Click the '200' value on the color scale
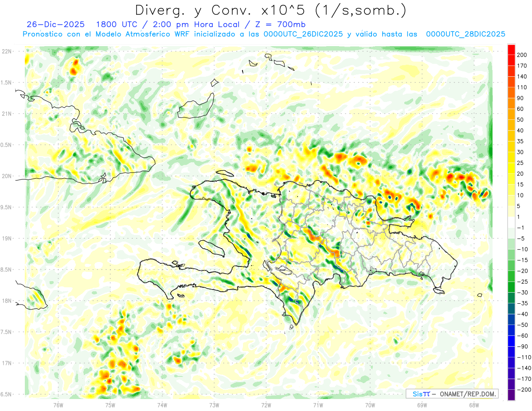 coord(522,55)
